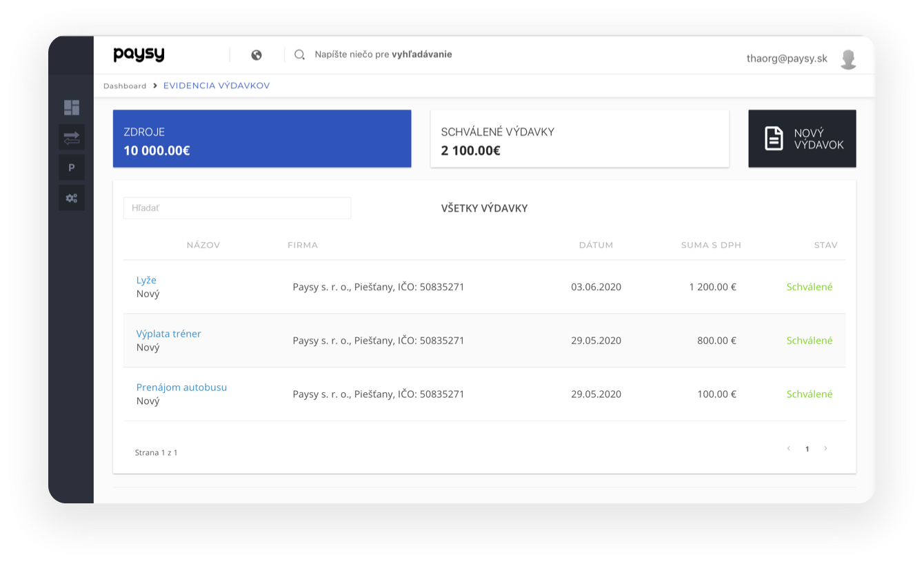924x564 pixels.
Task: Go to Dashboard breadcrumb link
Action: 125,86
